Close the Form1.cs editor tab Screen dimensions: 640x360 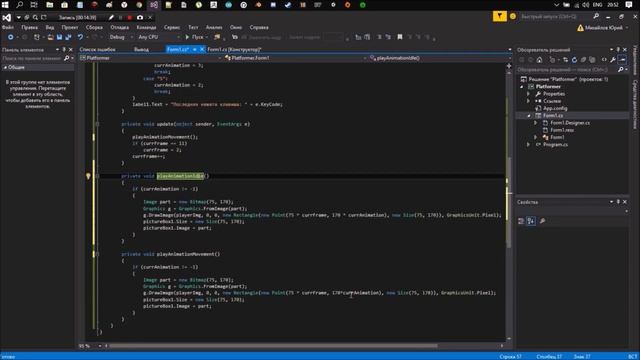202,49
